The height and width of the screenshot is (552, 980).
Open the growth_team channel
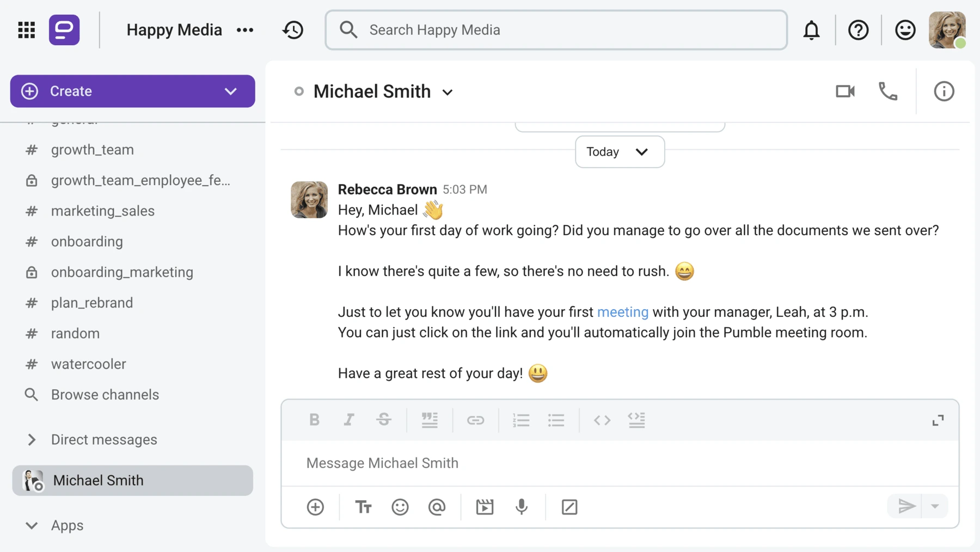(x=92, y=150)
